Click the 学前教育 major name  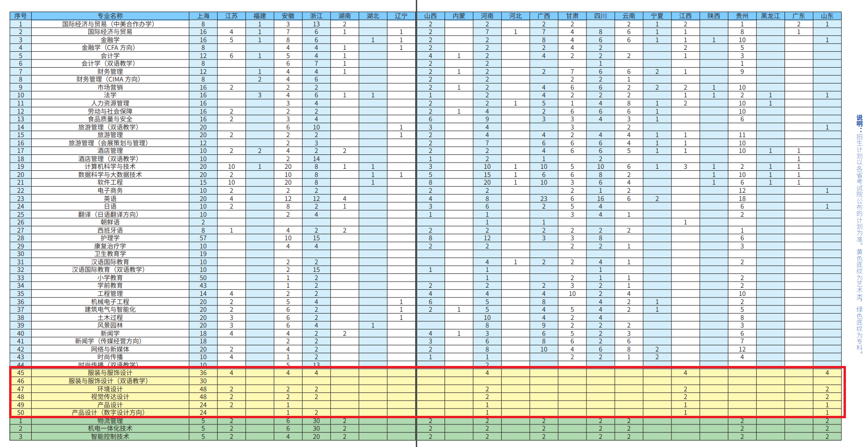(110, 285)
